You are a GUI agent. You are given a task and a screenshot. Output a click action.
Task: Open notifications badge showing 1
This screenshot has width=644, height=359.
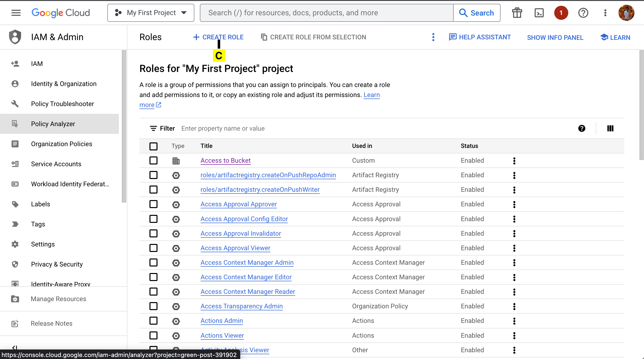pyautogui.click(x=561, y=13)
